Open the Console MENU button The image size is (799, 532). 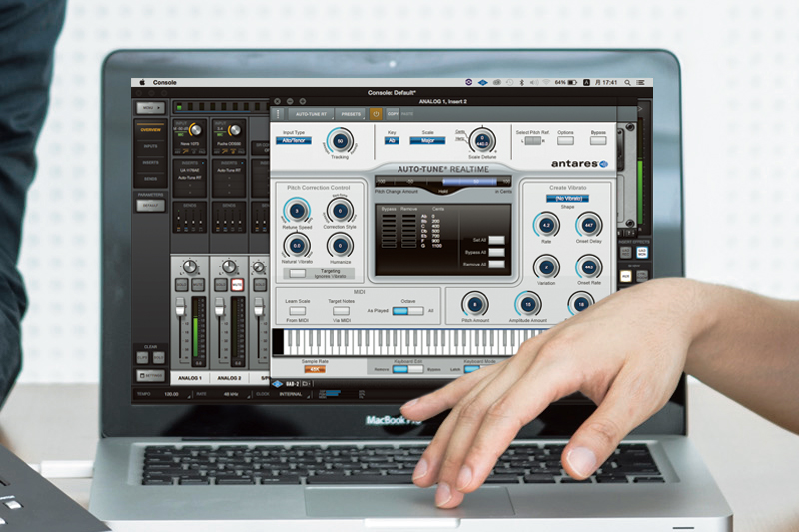click(x=150, y=108)
